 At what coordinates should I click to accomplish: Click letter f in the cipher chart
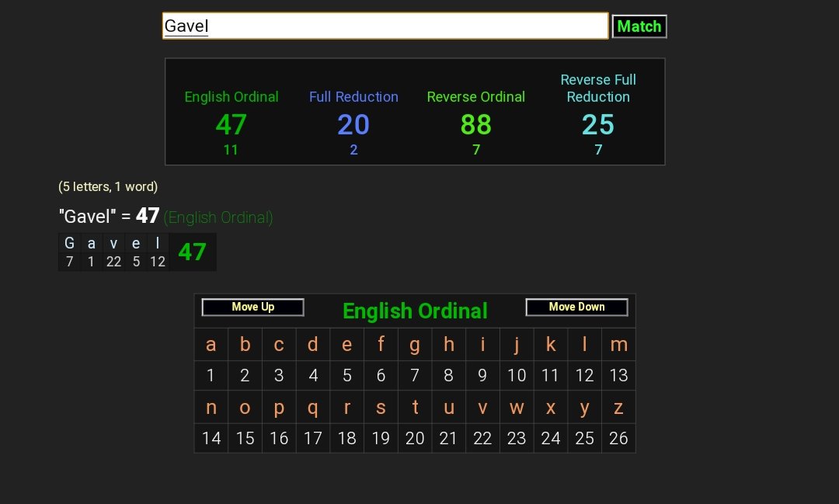(381, 345)
